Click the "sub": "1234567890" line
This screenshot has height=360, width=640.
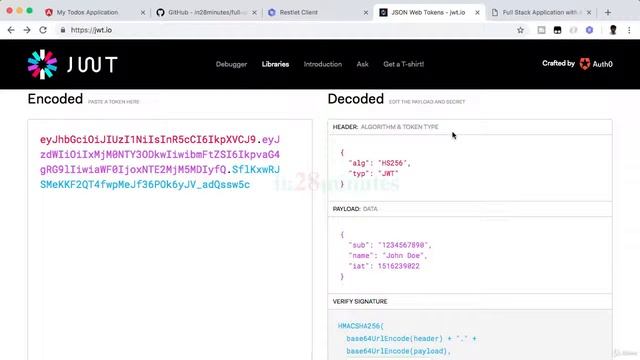(389, 245)
